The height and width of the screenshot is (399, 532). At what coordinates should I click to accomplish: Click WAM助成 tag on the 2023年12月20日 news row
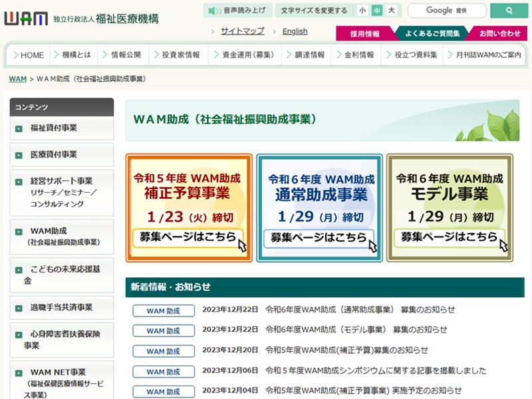(164, 351)
